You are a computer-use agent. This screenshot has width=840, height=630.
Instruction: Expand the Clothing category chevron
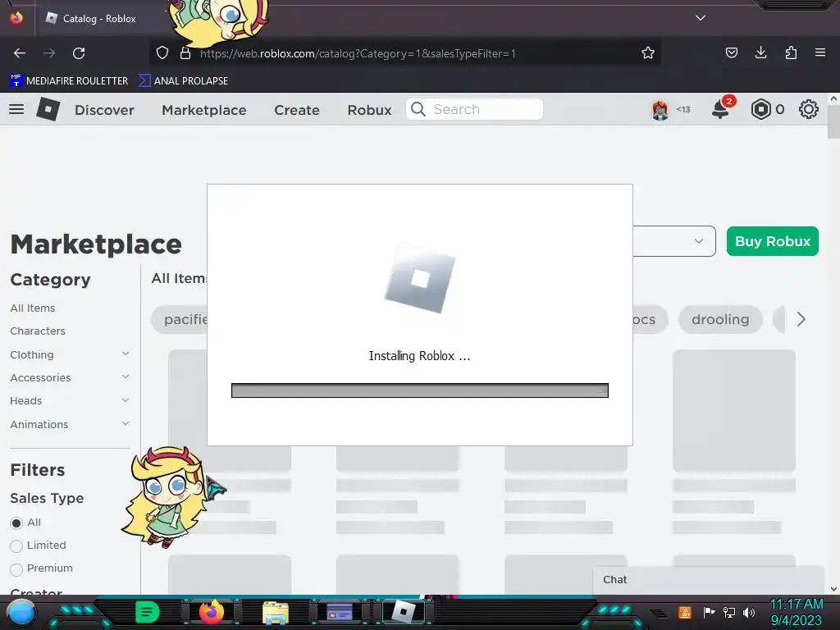coord(126,354)
